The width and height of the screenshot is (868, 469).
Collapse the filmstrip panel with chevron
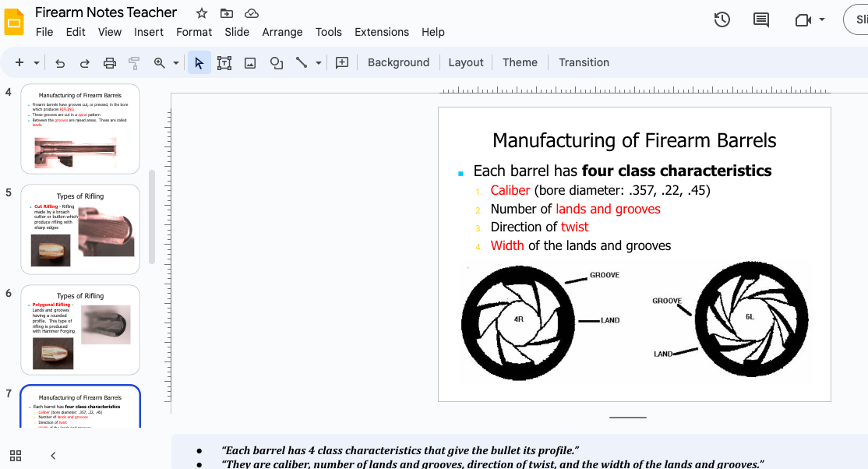(x=53, y=456)
